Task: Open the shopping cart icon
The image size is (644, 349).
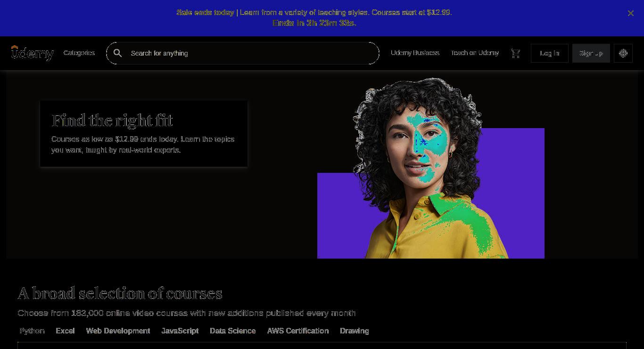Action: point(516,53)
